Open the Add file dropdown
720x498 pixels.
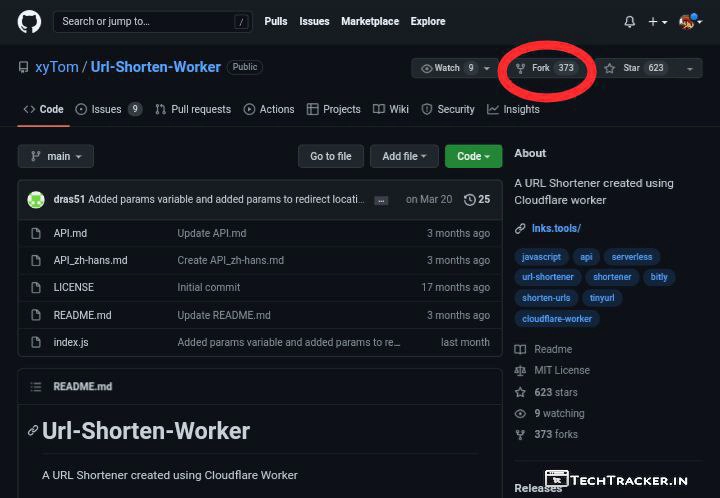click(x=404, y=156)
